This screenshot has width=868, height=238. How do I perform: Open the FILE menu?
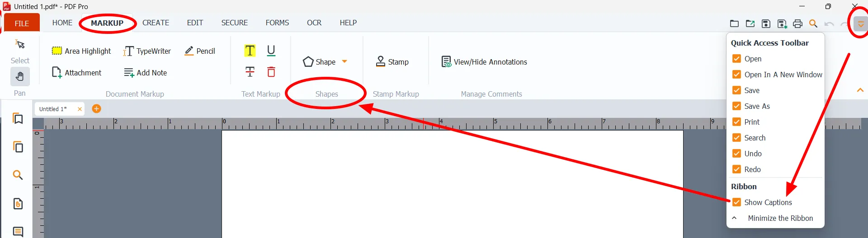click(22, 23)
